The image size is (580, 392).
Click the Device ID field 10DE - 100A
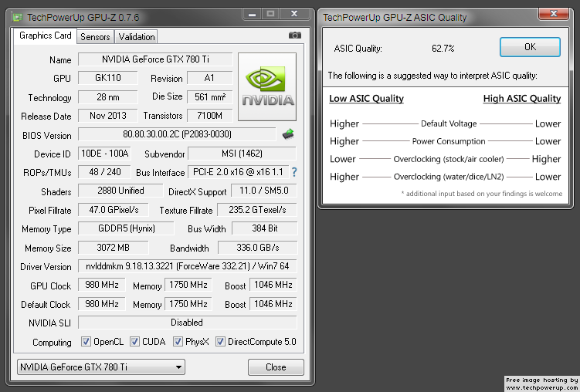pos(105,154)
